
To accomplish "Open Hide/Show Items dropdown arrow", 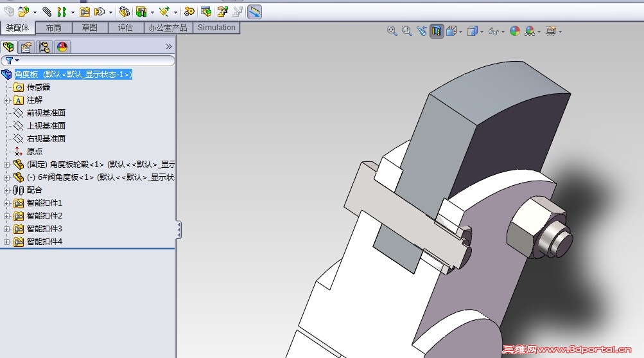I will [x=503, y=31].
